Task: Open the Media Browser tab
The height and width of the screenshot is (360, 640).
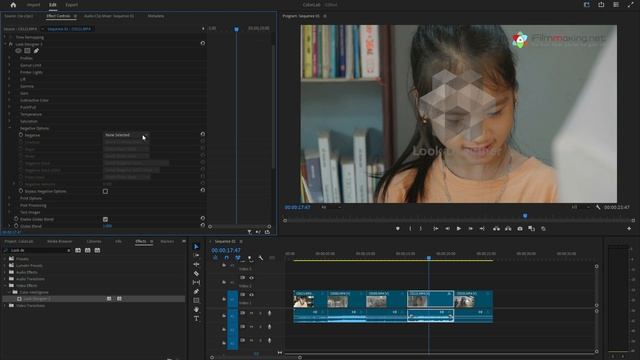Action: pyautogui.click(x=60, y=242)
